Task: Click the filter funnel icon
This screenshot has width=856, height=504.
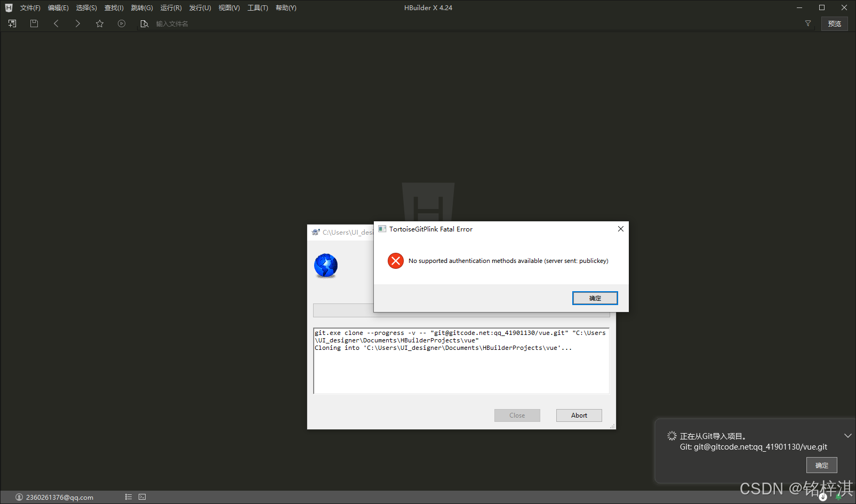Action: point(808,23)
